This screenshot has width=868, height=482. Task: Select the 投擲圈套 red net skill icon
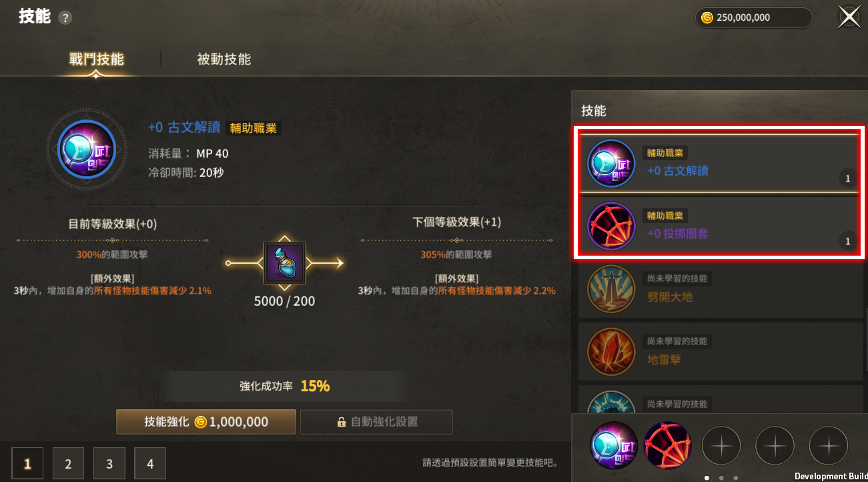(611, 226)
